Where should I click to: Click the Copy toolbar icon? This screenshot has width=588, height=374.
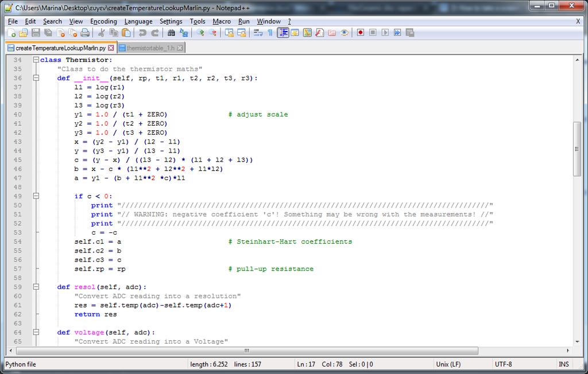pyautogui.click(x=114, y=33)
